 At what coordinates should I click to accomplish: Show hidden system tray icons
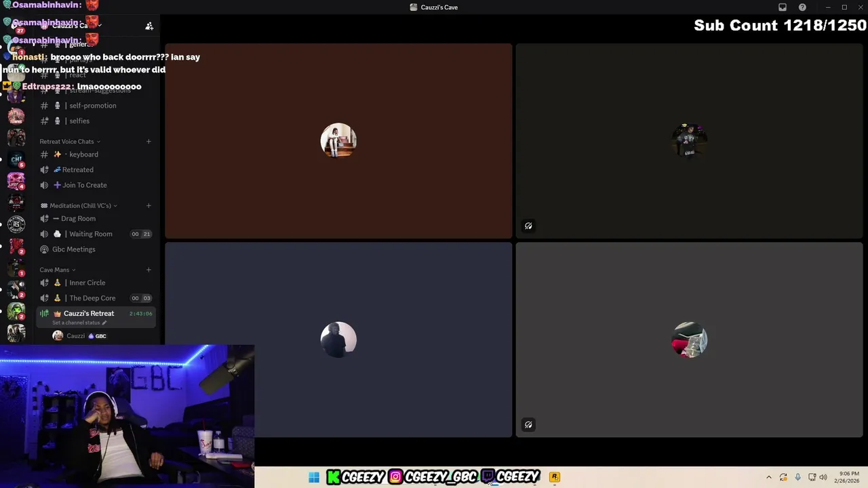(768, 477)
